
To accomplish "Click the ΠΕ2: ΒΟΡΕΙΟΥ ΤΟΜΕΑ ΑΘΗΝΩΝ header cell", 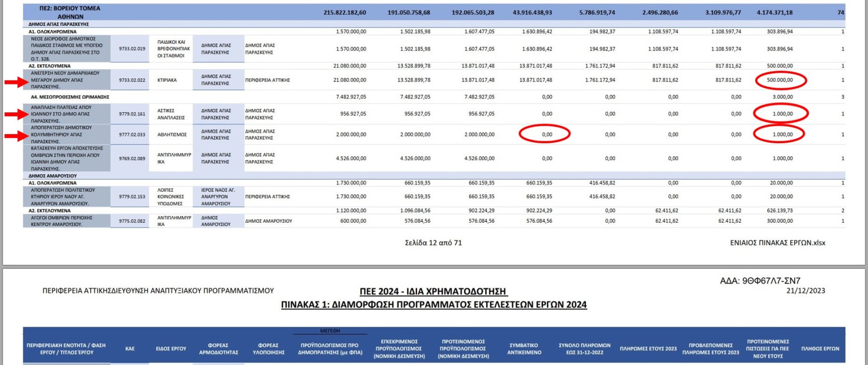I will pyautogui.click(x=70, y=13).
